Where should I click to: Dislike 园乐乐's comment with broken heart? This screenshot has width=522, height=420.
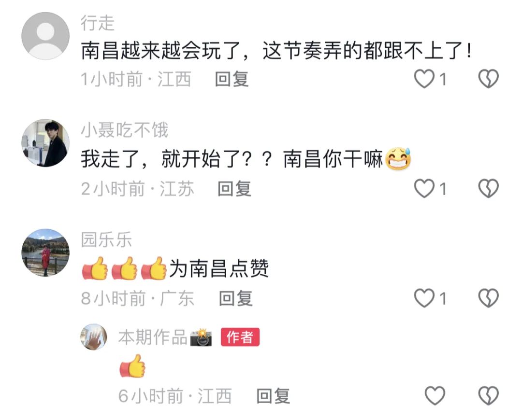(488, 298)
